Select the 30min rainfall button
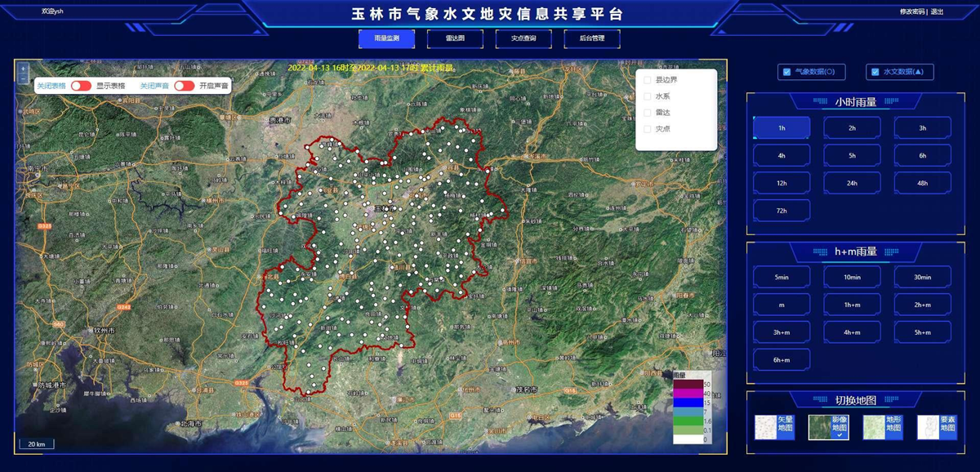This screenshot has width=980, height=472. point(922,277)
